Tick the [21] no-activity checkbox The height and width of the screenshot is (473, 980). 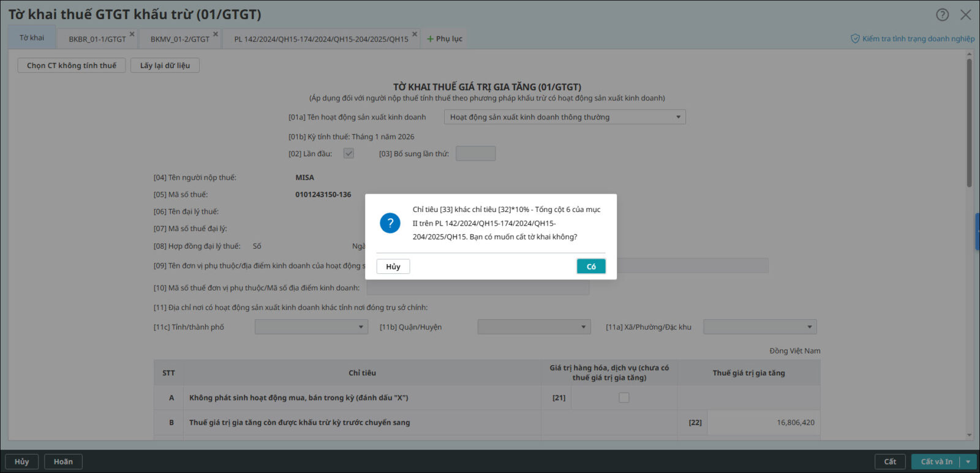624,398
